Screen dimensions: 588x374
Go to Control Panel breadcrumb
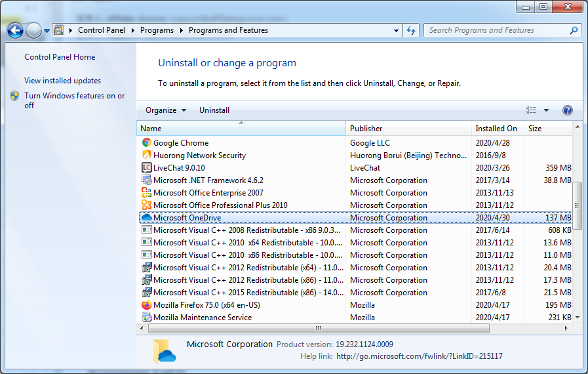[x=101, y=30]
